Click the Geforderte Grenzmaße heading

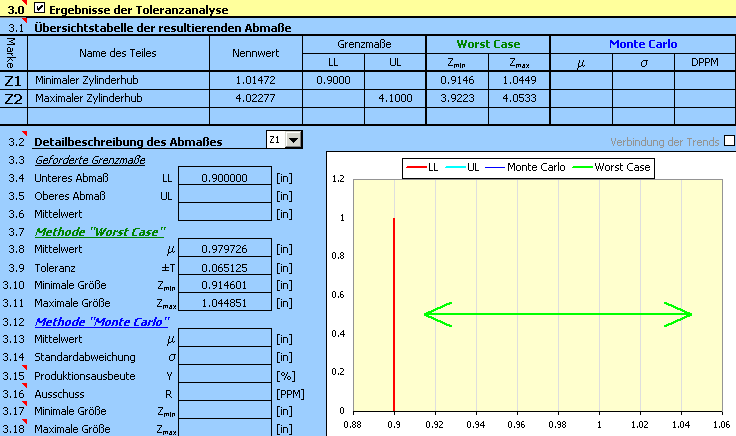point(90,160)
